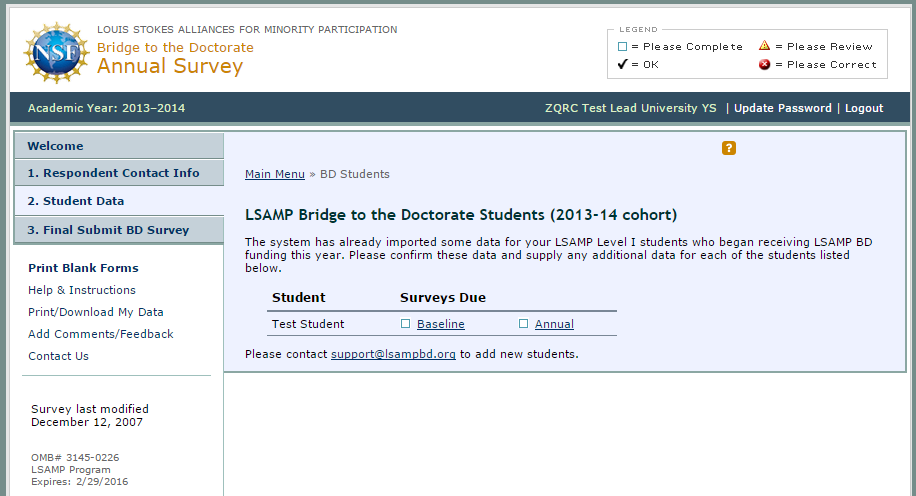Open the Baseline survey link

(440, 324)
